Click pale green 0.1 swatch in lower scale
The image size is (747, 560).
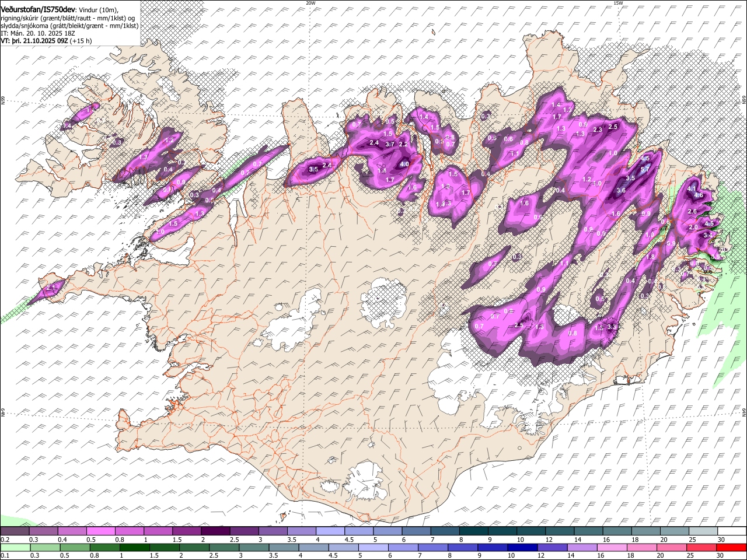15,547
